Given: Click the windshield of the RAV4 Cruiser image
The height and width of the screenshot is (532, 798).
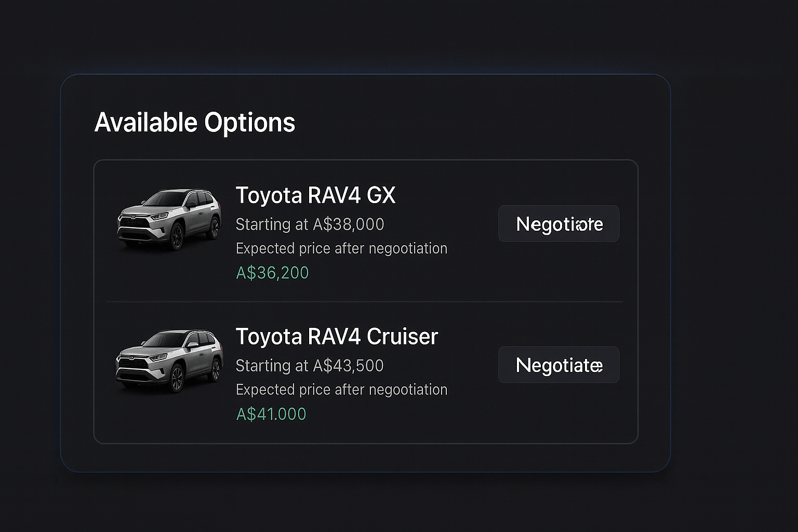Looking at the screenshot, I should tap(165, 339).
